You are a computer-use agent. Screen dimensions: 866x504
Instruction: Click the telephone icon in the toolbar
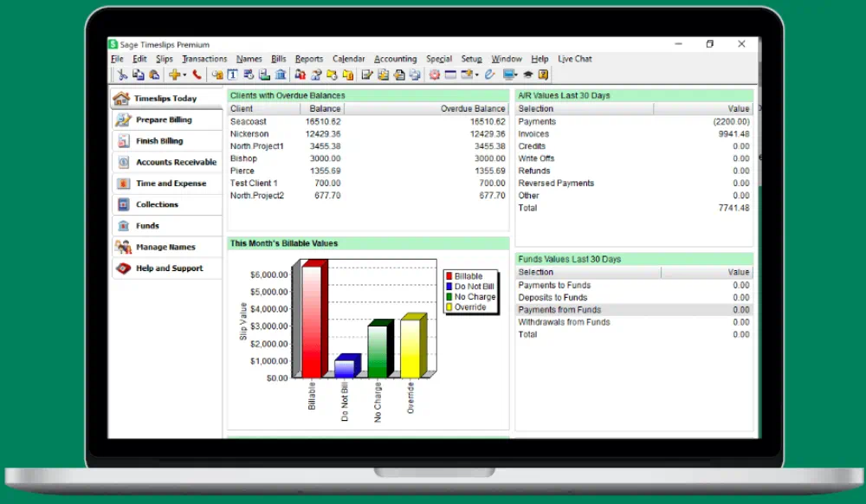coord(196,74)
